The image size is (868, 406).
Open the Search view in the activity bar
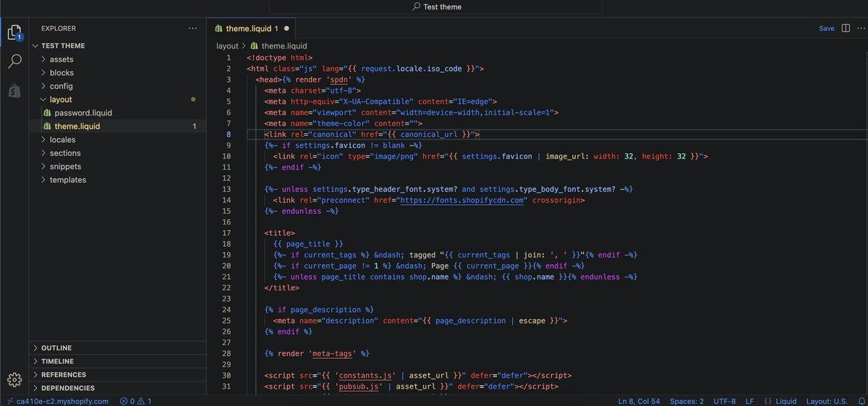(14, 62)
